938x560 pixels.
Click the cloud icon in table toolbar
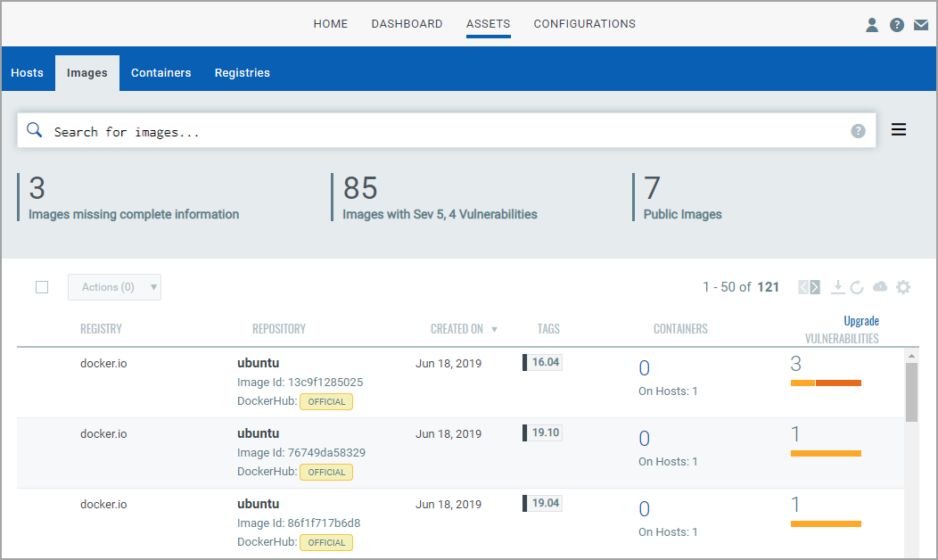pyautogui.click(x=880, y=286)
